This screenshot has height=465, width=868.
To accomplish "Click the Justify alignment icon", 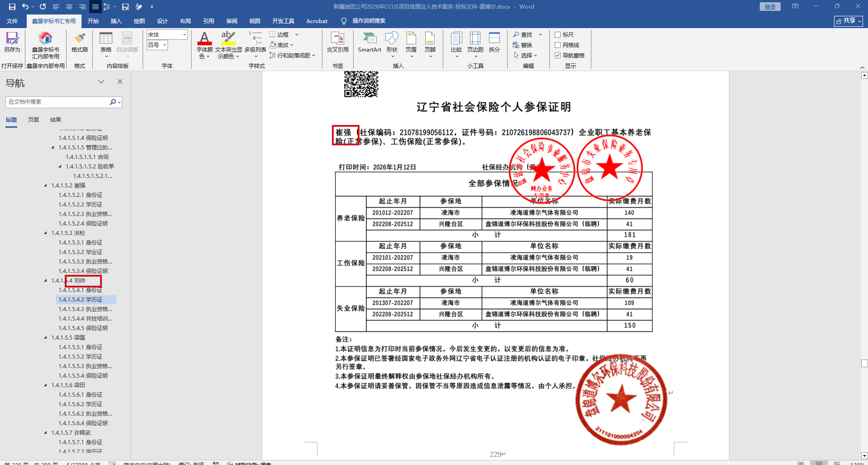I will tap(95, 7).
